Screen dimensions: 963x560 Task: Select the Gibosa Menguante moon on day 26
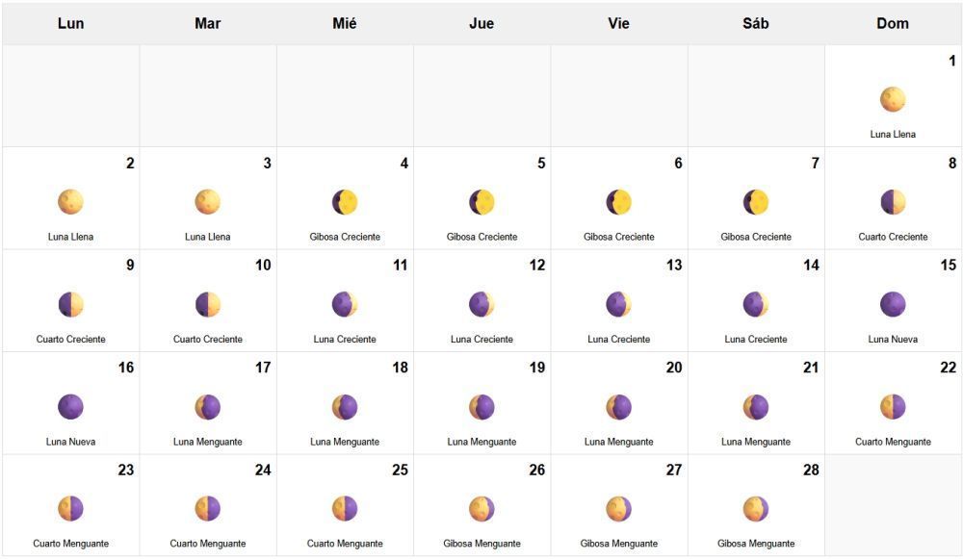[481, 509]
